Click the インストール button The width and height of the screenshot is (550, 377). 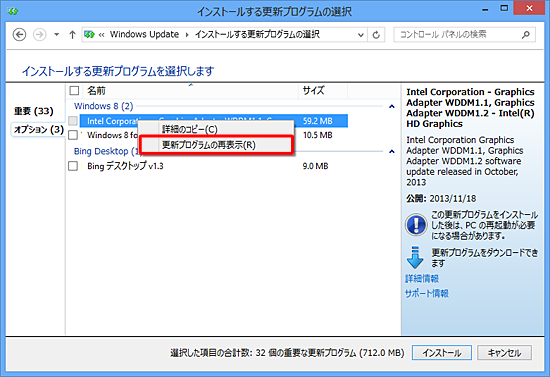(442, 353)
